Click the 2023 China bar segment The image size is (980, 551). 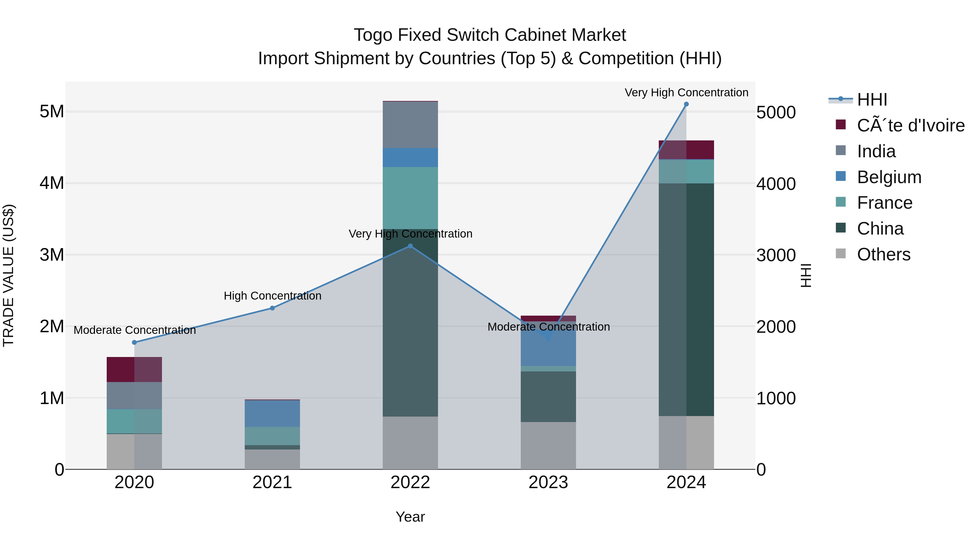click(x=548, y=397)
